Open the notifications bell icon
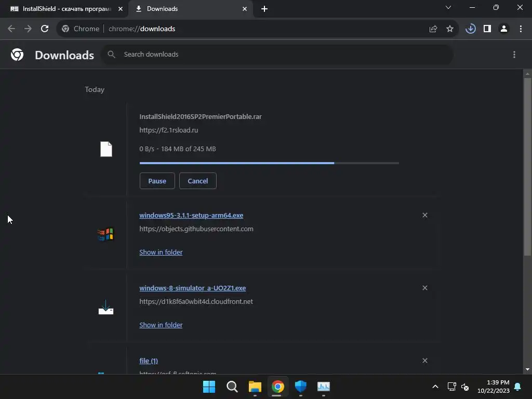Screen dimensions: 532x399 pyautogui.click(x=517, y=387)
